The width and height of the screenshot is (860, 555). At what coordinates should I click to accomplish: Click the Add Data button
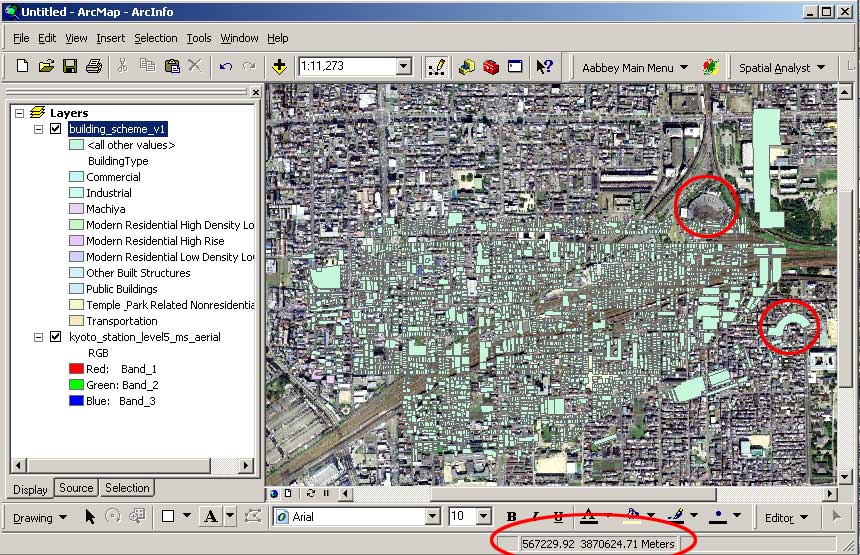tap(279, 67)
